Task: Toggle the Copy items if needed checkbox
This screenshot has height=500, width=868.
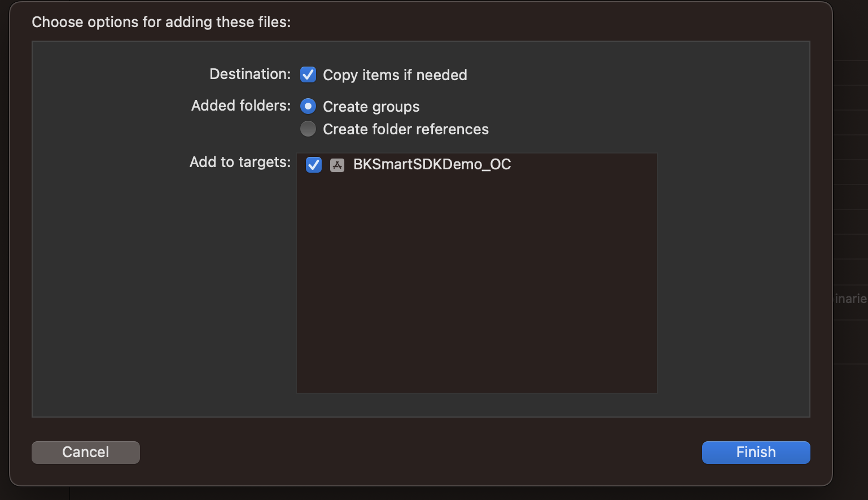Action: pyautogui.click(x=308, y=74)
